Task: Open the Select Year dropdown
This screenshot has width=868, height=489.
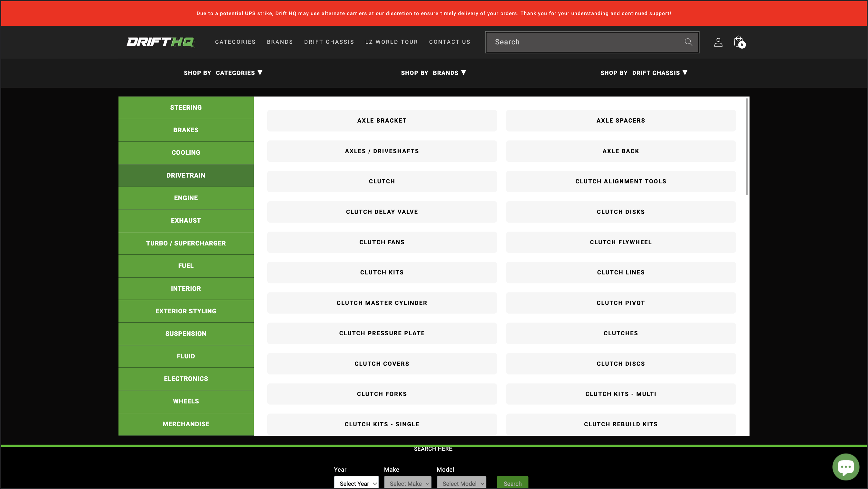Action: pyautogui.click(x=356, y=483)
